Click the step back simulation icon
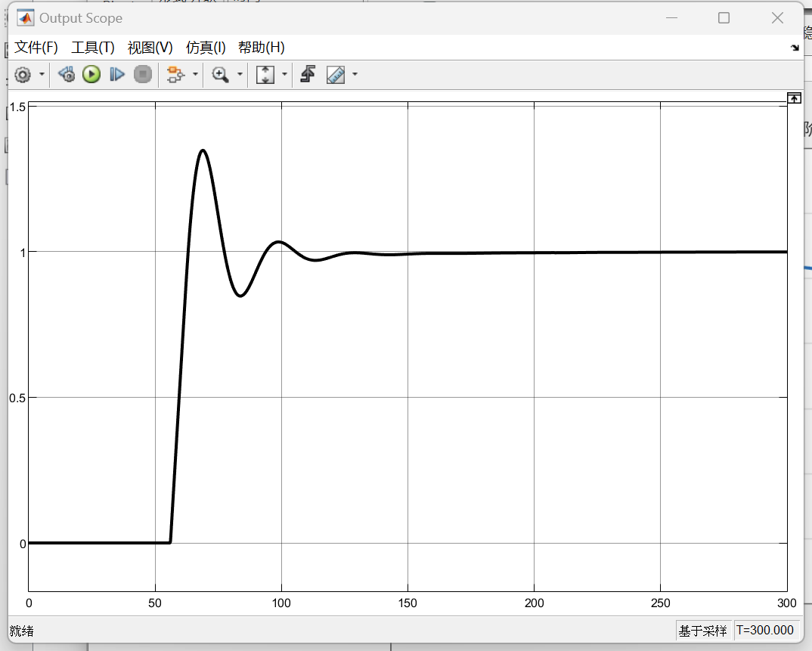 click(x=67, y=74)
